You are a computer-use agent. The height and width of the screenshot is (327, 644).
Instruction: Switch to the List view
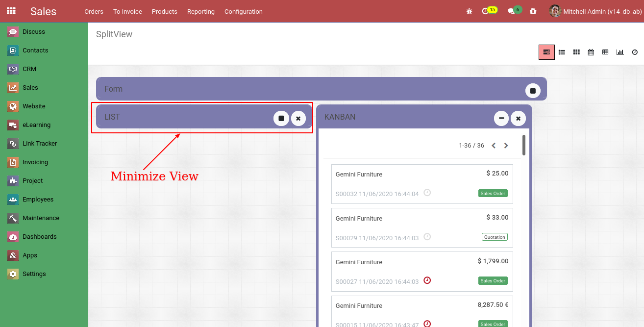click(x=562, y=52)
